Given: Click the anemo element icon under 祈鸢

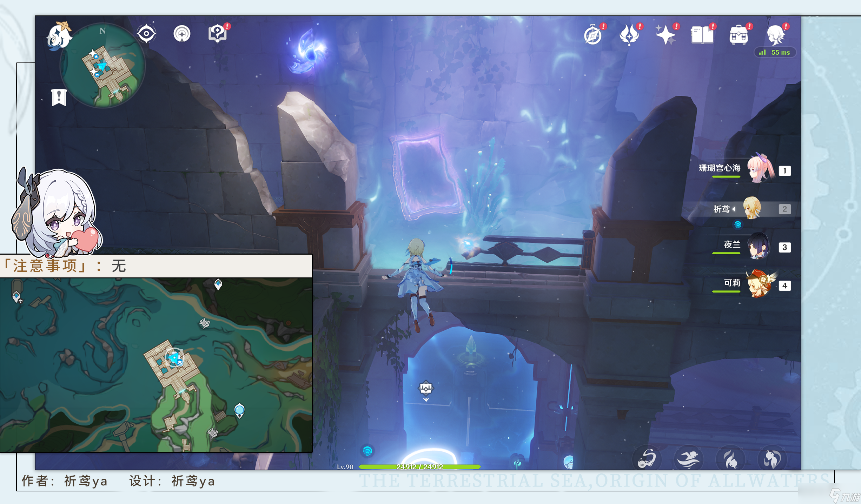Looking at the screenshot, I should pos(737,224).
